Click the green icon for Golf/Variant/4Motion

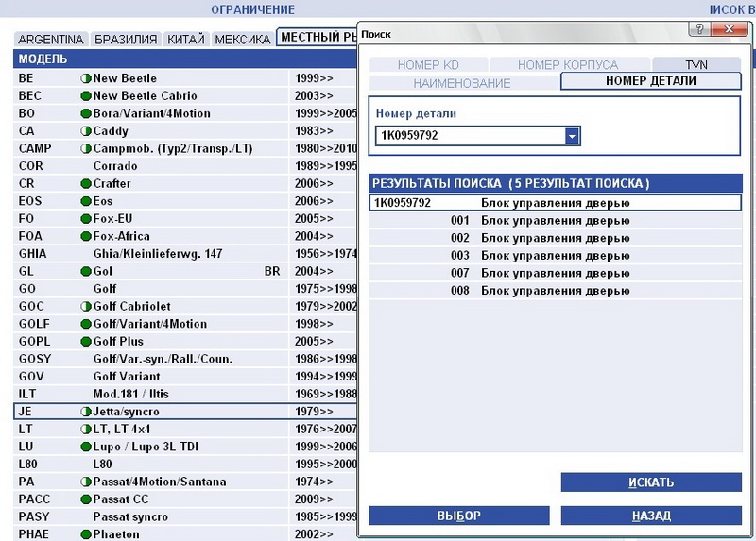86,324
